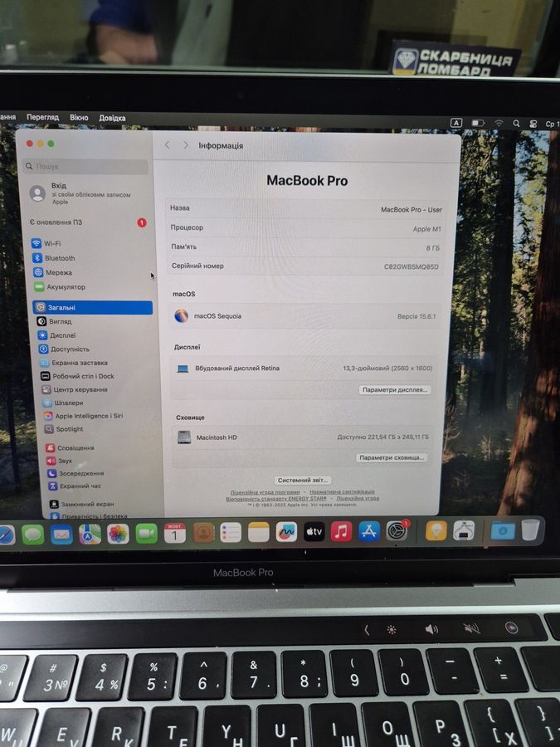
Task: Click the Параметри дисплея button
Action: coord(395,389)
